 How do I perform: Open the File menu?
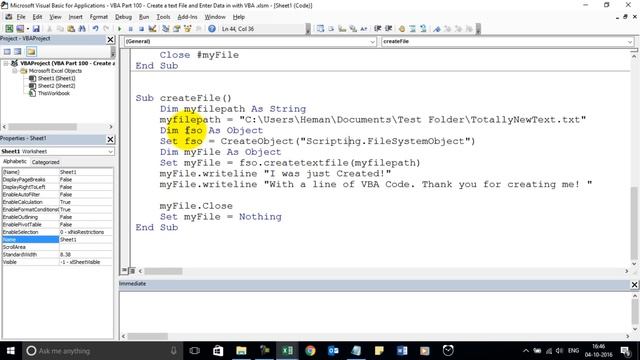[x=21, y=17]
